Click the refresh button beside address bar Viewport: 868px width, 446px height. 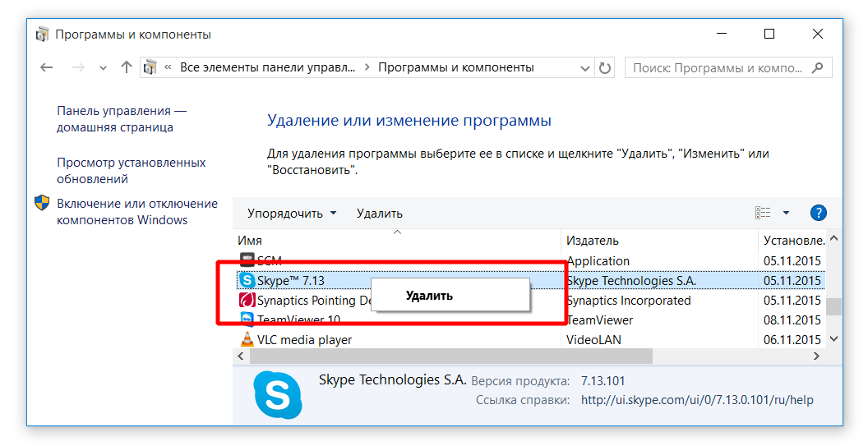[605, 67]
